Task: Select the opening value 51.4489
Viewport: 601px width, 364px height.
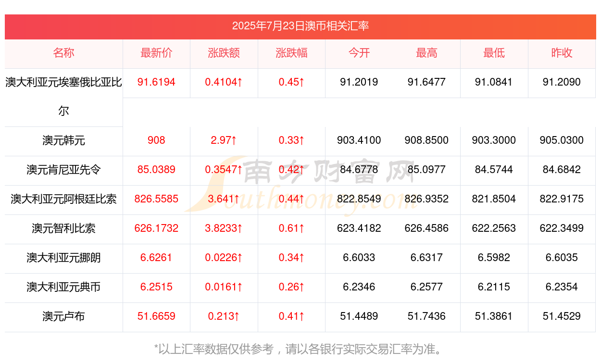Action: (359, 316)
